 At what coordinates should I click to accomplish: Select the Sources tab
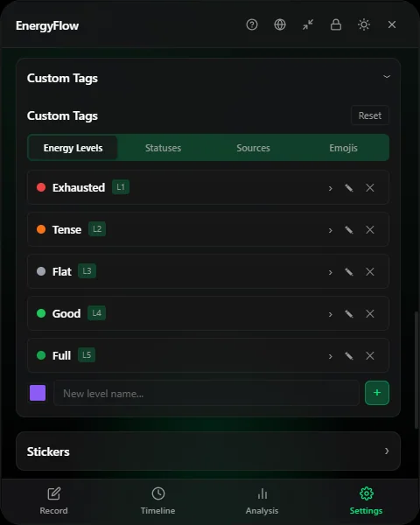click(x=253, y=148)
